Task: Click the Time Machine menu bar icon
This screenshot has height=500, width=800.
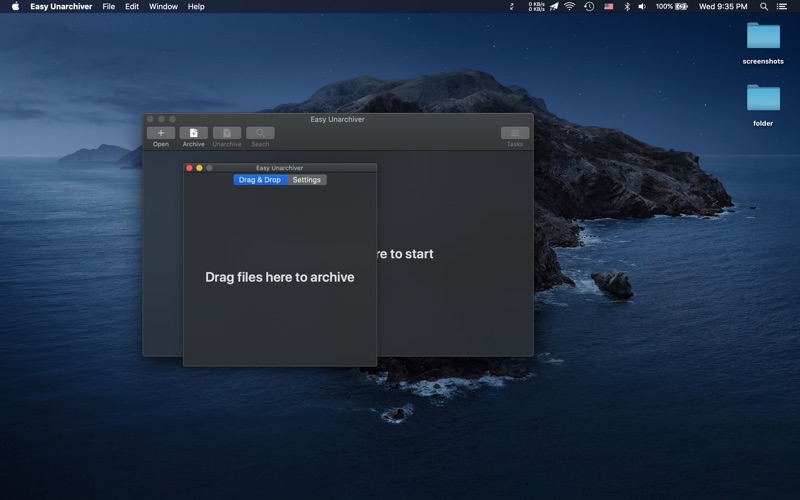Action: coord(589,7)
